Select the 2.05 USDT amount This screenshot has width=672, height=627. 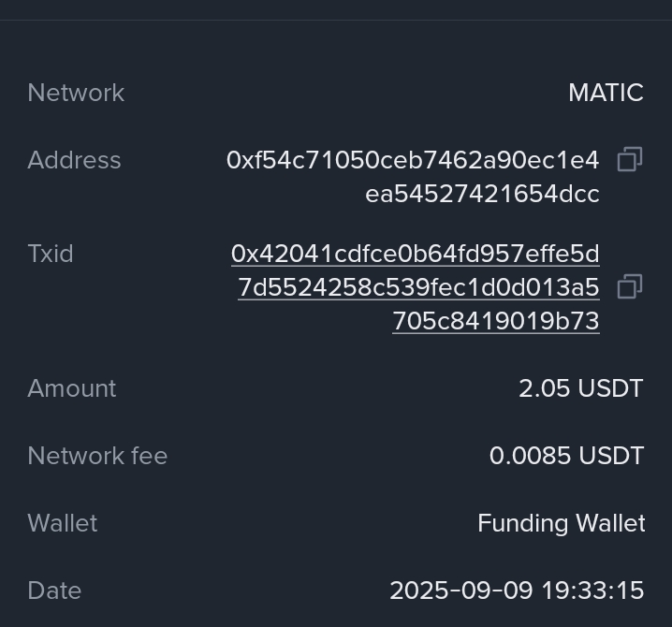[x=580, y=388]
